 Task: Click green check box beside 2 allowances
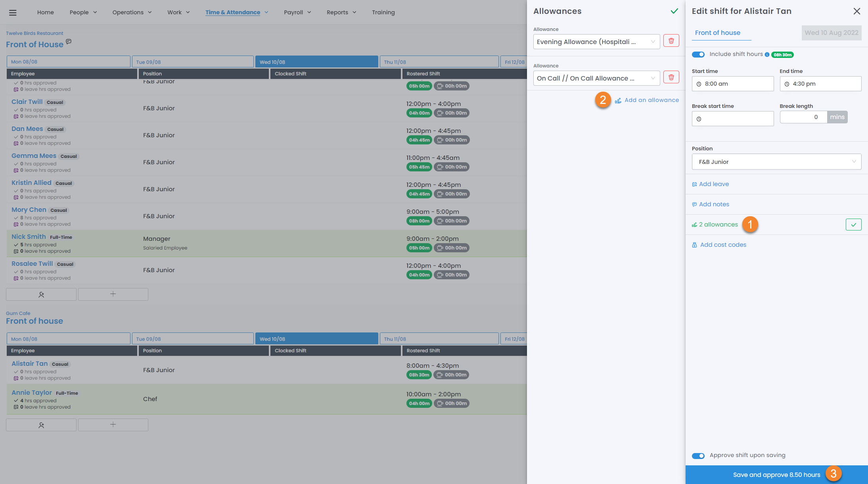click(853, 225)
